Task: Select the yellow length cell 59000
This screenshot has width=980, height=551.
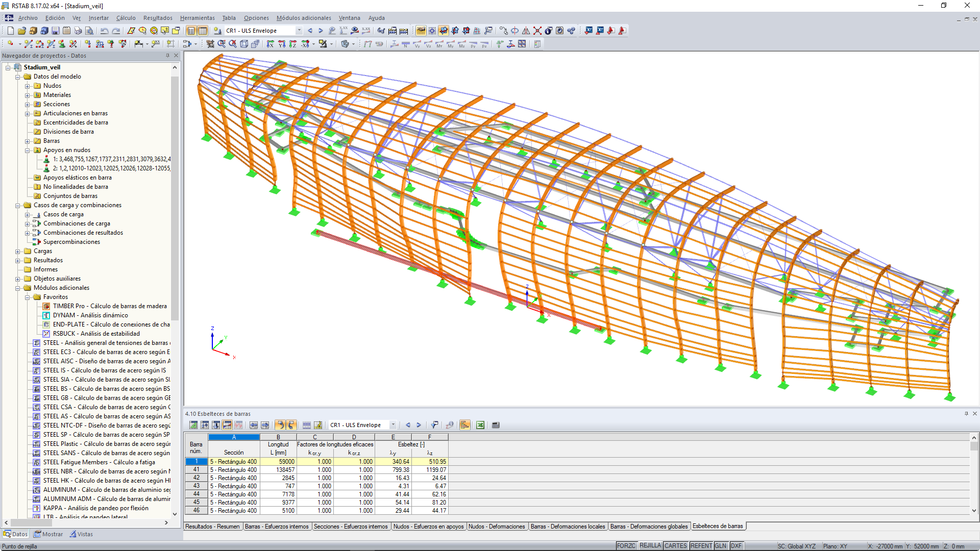Action: pyautogui.click(x=278, y=462)
